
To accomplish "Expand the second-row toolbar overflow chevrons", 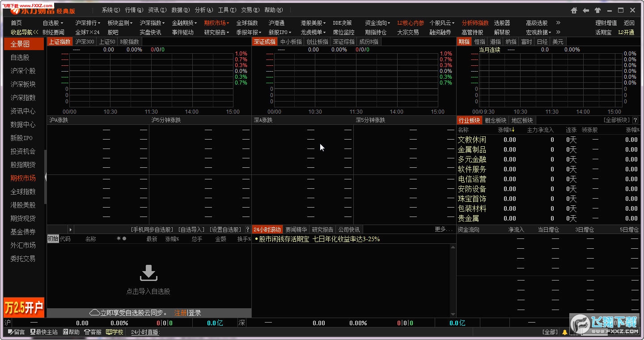I will point(558,32).
